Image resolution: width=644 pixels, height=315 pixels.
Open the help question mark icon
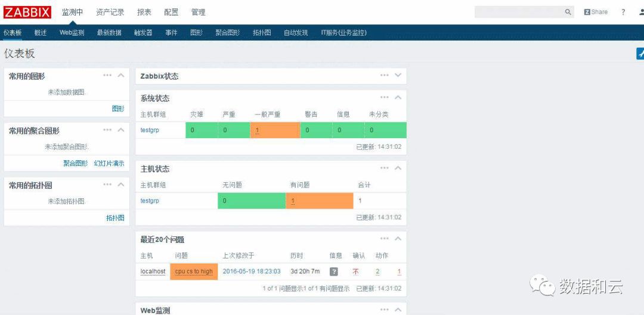(x=623, y=12)
